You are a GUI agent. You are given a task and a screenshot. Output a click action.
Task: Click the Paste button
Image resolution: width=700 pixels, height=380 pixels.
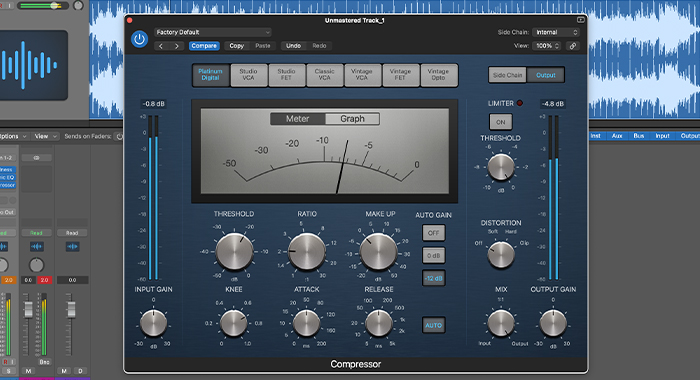262,46
